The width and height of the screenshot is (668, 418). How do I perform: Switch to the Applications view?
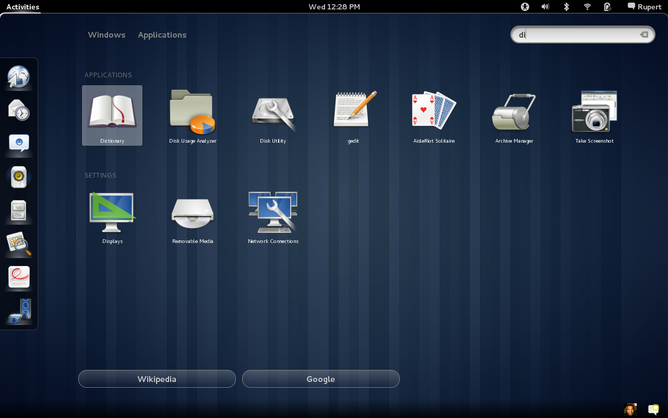point(162,35)
